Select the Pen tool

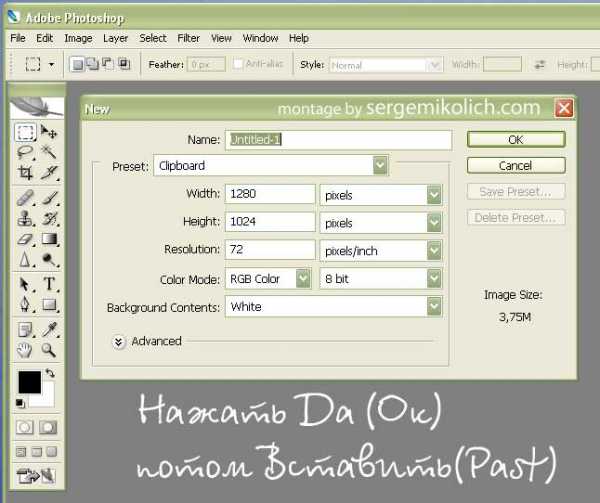point(25,304)
